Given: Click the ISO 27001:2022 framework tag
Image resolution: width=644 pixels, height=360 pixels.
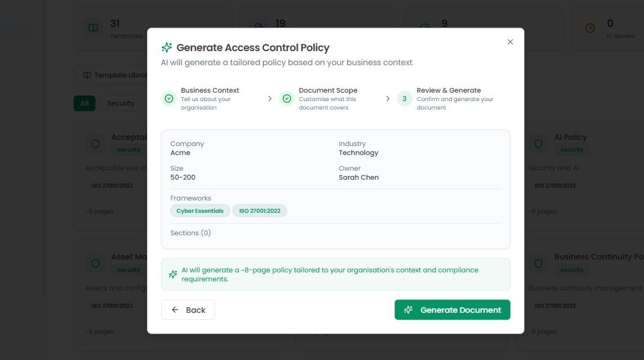Looking at the screenshot, I should pos(259,211).
